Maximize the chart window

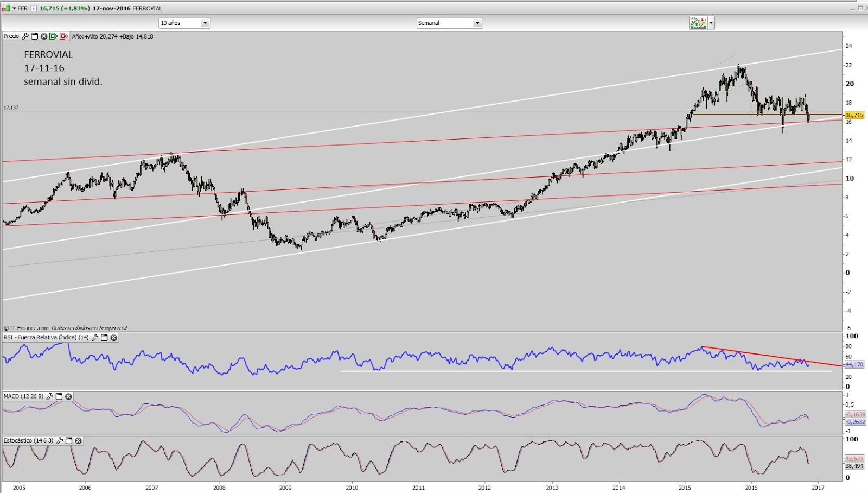tap(860, 8)
